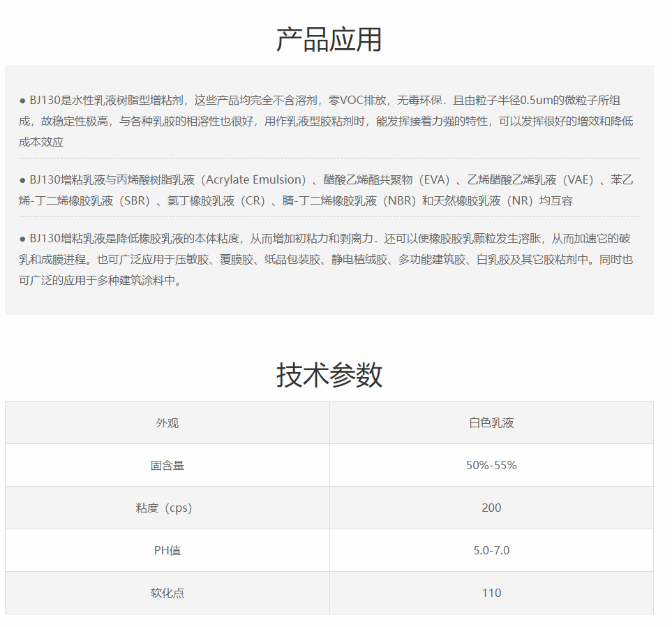The width and height of the screenshot is (672, 627).
Task: Click the 5.0-7.0 value cell
Action: [491, 550]
